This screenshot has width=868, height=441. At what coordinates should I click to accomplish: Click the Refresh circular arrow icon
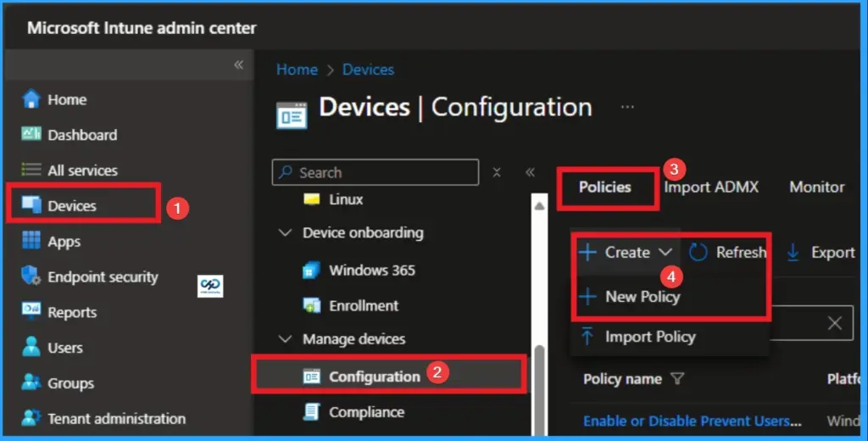(698, 252)
